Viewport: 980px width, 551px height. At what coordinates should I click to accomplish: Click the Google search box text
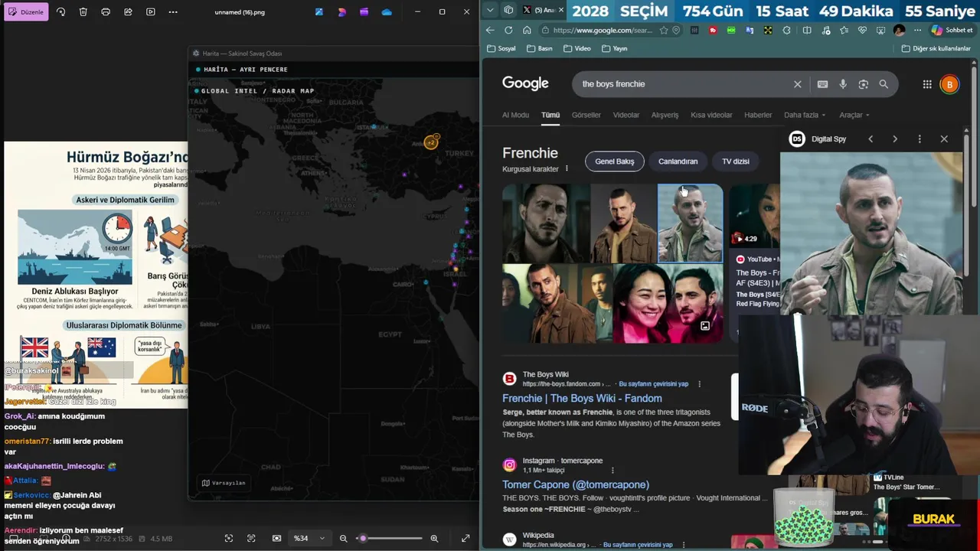pyautogui.click(x=613, y=84)
